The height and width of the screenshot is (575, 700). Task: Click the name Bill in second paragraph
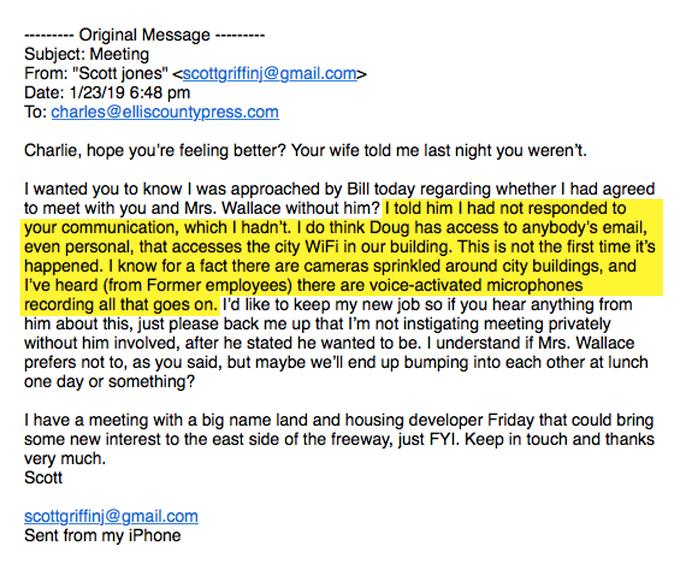coord(358,189)
